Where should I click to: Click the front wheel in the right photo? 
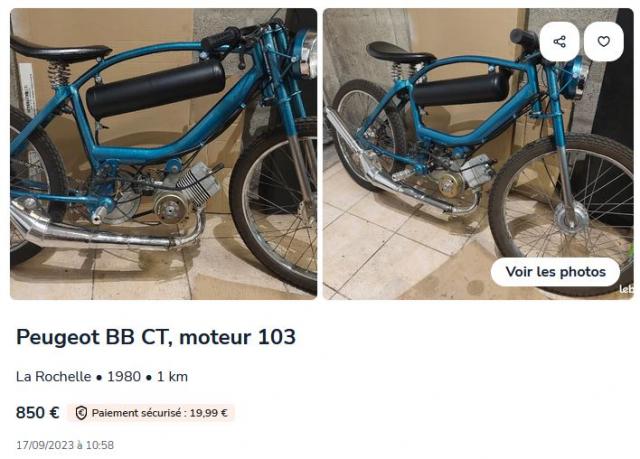568,213
